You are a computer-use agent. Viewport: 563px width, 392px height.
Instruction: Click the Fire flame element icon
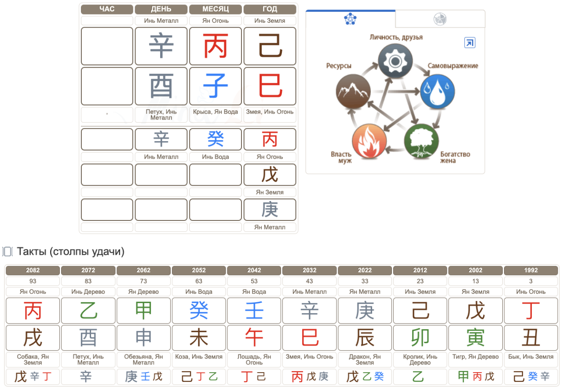[369, 141]
